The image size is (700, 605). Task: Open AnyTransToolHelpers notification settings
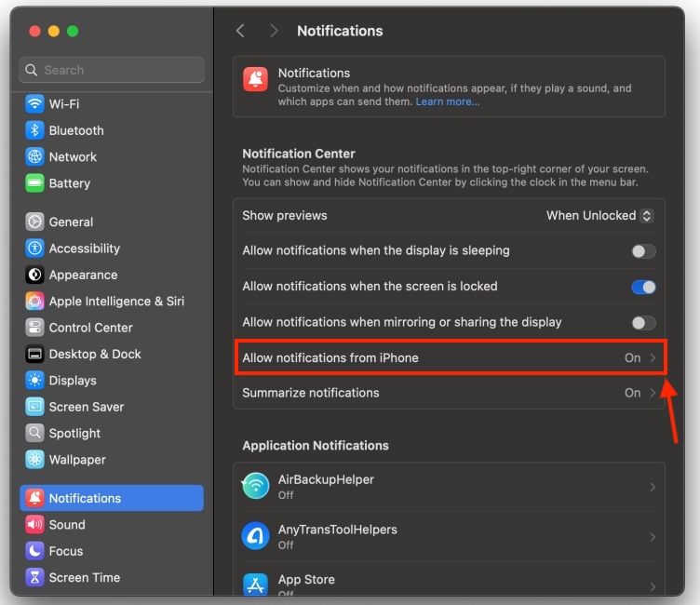(x=449, y=536)
